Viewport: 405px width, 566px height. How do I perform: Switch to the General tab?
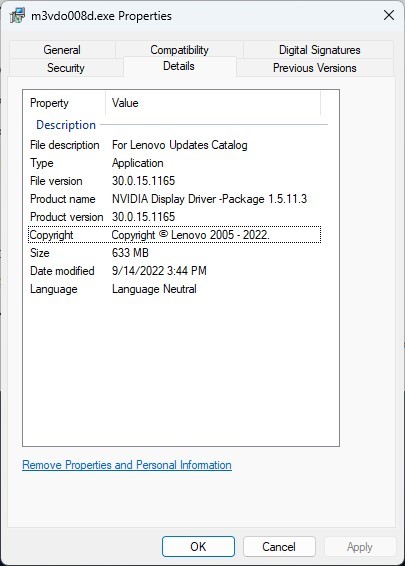pyautogui.click(x=62, y=49)
